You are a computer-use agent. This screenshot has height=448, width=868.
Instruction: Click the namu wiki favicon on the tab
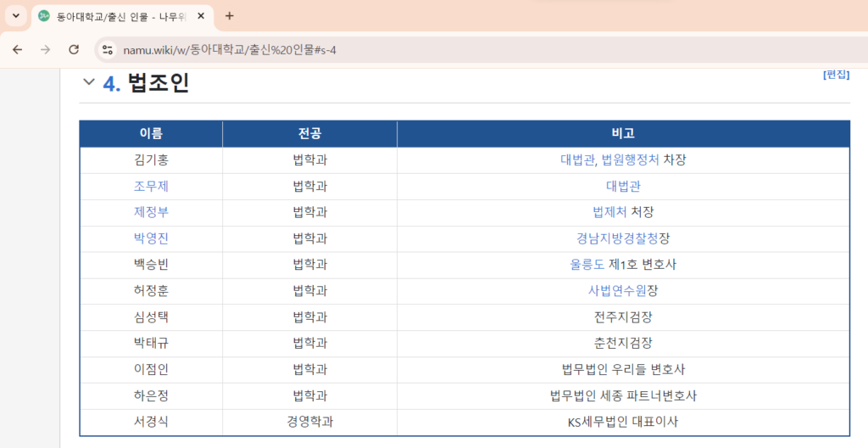click(44, 16)
